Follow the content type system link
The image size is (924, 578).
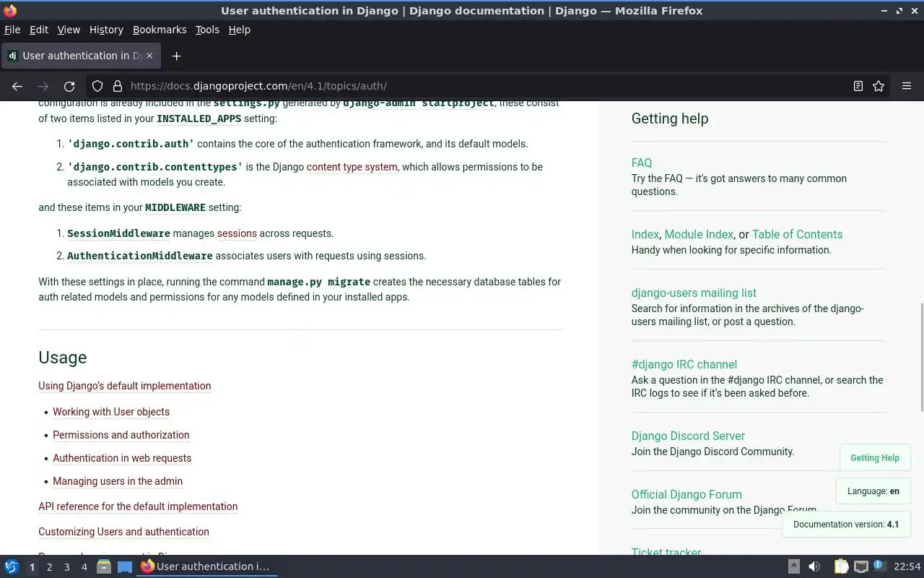tap(352, 167)
